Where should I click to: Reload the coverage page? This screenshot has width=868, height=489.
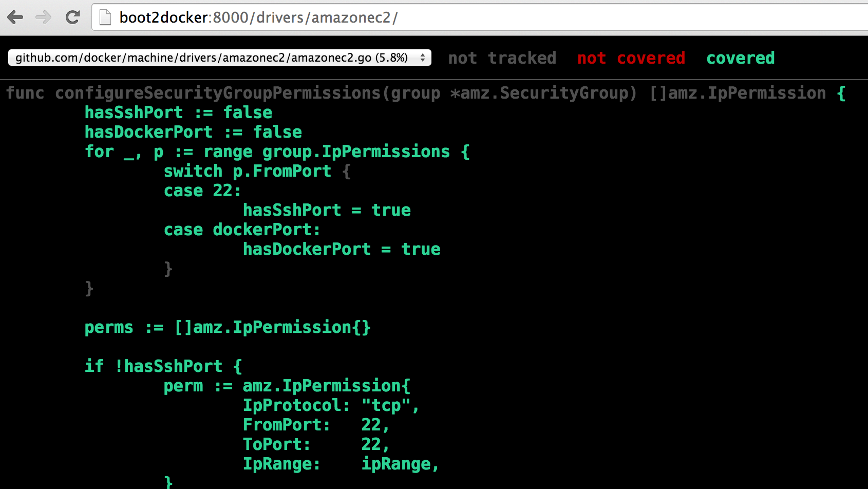[x=73, y=17]
